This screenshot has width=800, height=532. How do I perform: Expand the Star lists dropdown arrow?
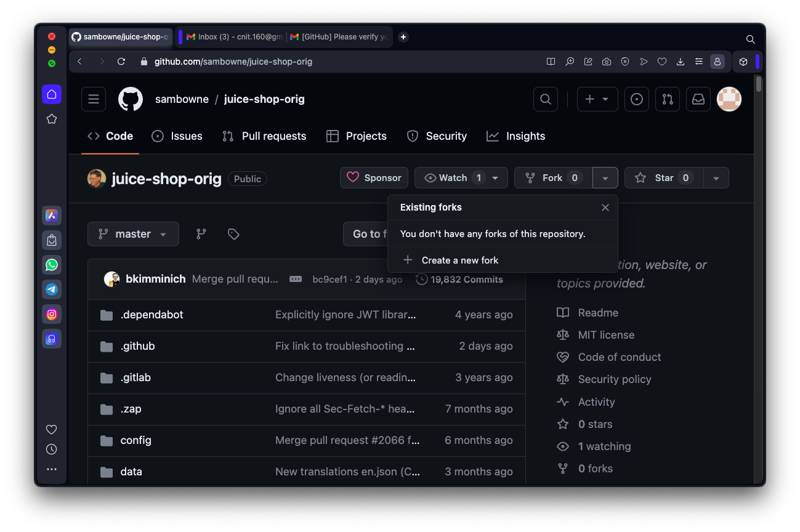(x=716, y=178)
